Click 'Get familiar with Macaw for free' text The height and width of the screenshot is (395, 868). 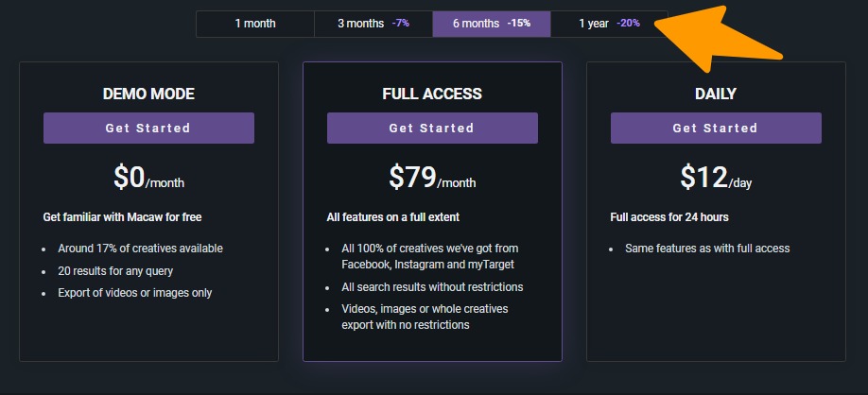click(122, 217)
